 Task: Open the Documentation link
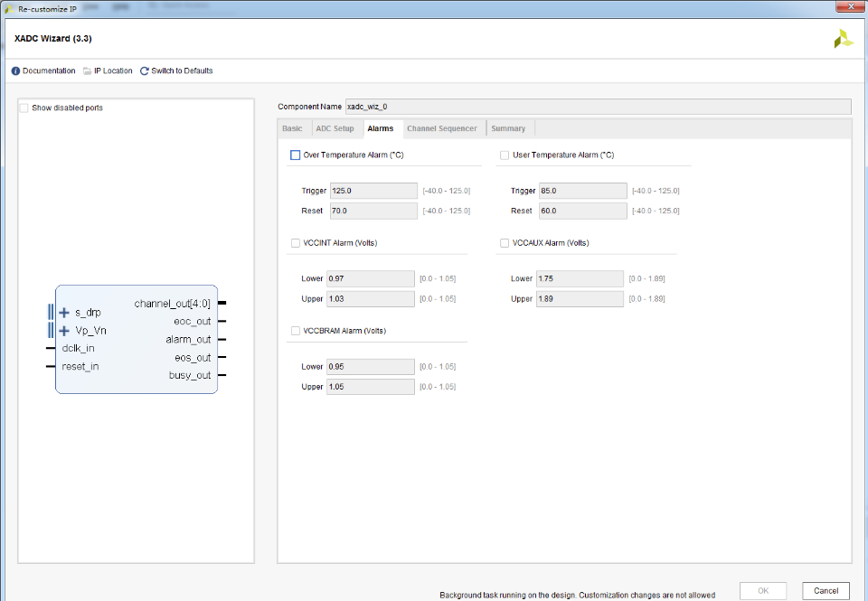click(x=49, y=70)
